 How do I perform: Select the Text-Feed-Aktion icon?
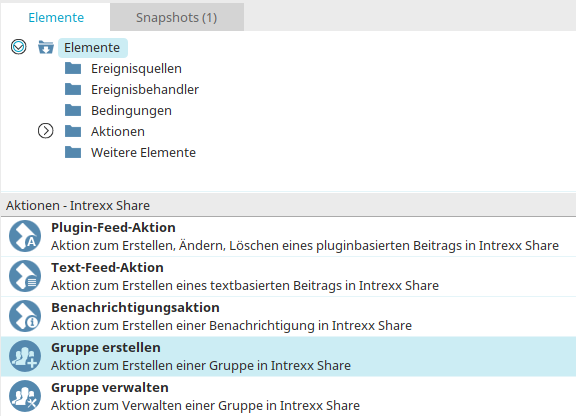[x=25, y=276]
